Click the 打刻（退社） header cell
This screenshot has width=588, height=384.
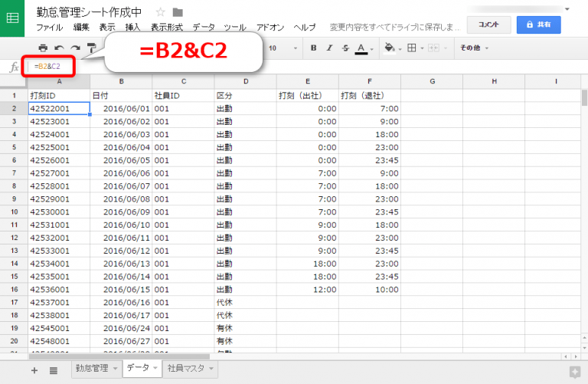click(369, 95)
